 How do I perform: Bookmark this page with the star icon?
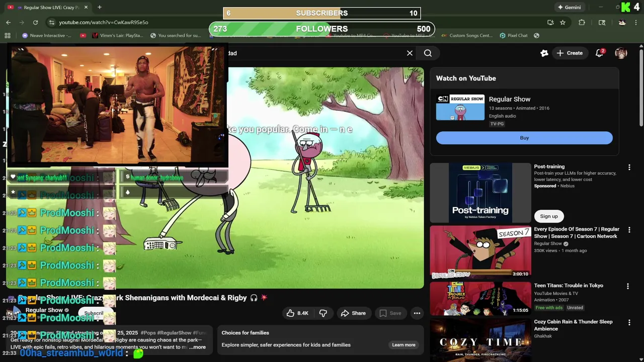pyautogui.click(x=562, y=22)
